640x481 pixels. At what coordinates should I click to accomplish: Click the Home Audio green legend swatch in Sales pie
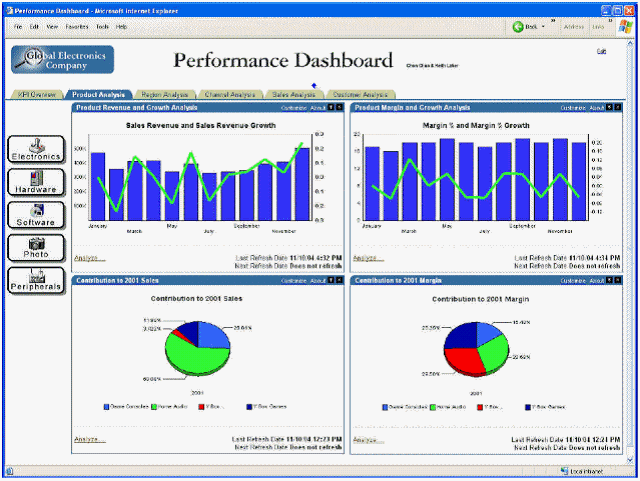point(154,407)
